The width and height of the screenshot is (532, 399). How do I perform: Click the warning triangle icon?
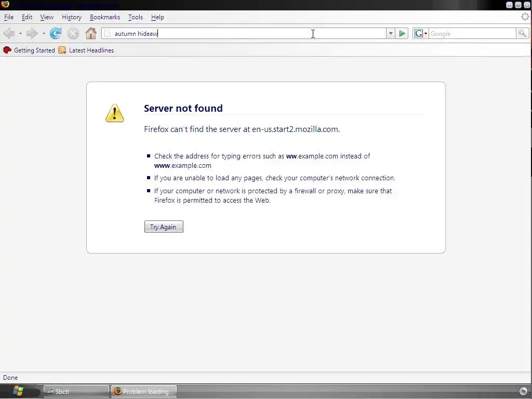point(115,113)
